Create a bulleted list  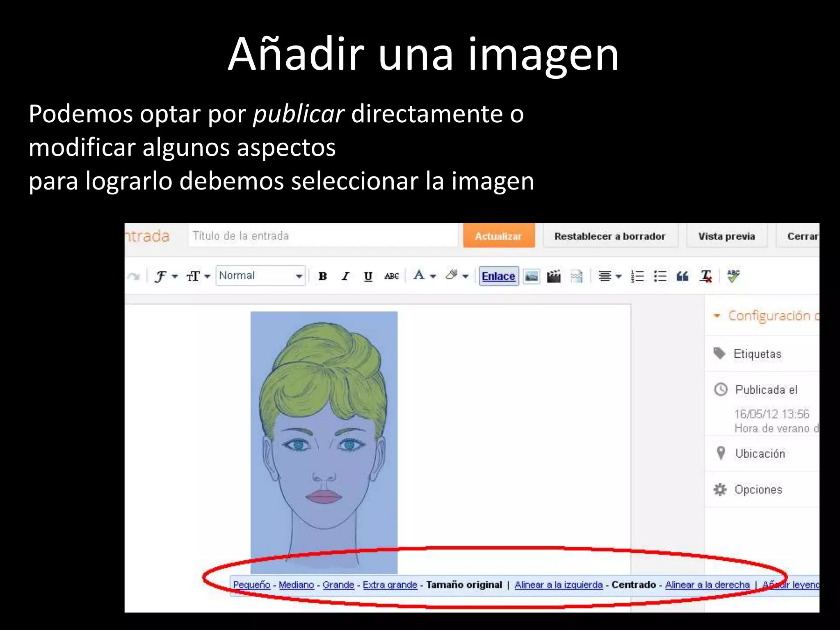660,276
